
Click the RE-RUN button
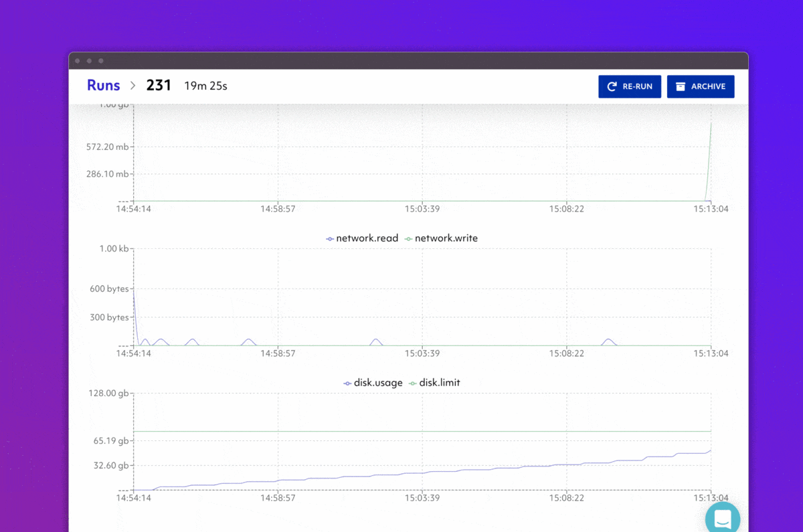pos(630,86)
